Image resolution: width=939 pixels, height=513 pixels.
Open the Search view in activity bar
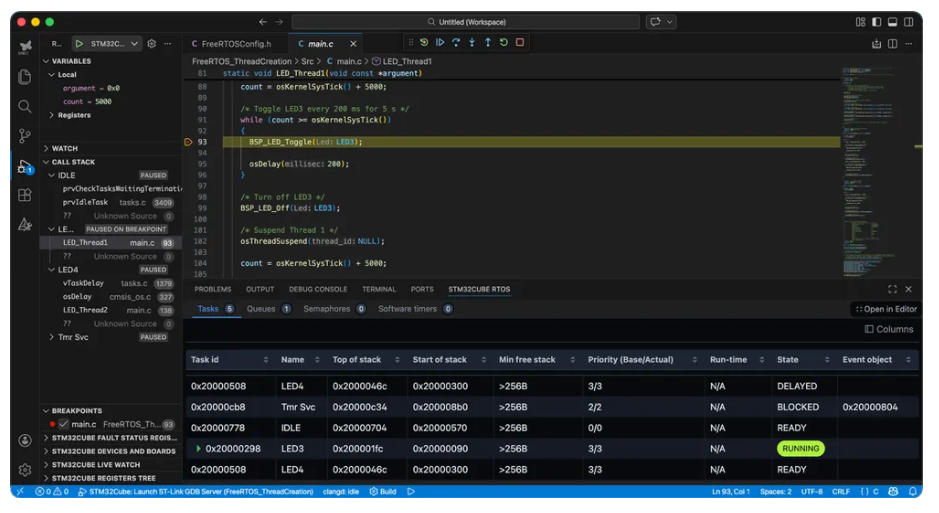pos(25,107)
